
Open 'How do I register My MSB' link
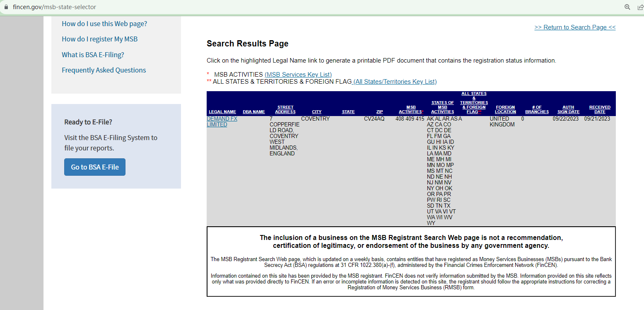pyautogui.click(x=100, y=39)
